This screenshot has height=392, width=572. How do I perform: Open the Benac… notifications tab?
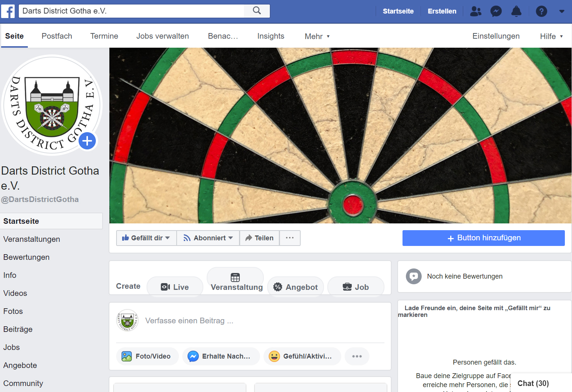click(x=223, y=36)
